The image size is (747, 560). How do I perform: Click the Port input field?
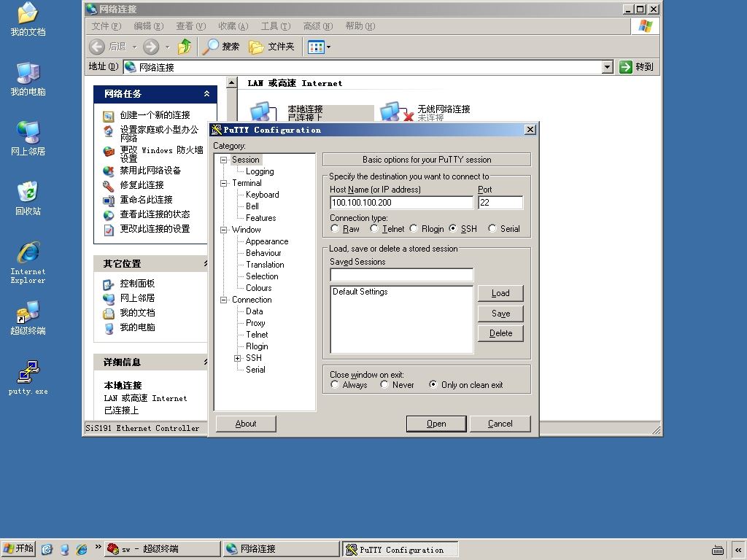500,203
